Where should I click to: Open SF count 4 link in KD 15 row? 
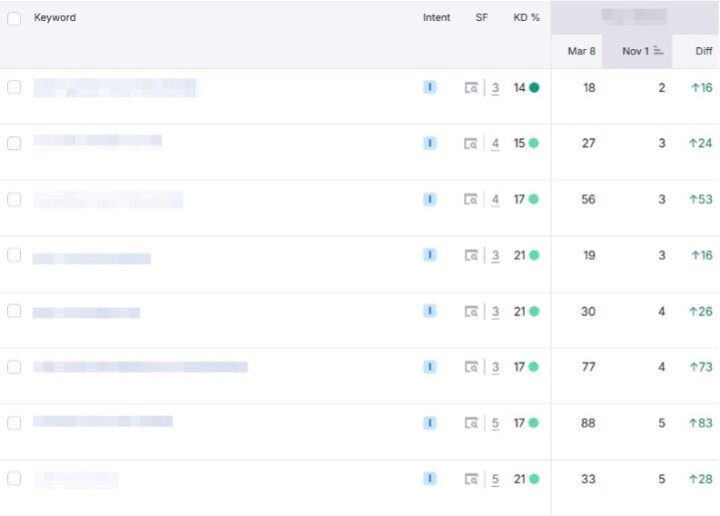[x=495, y=144]
